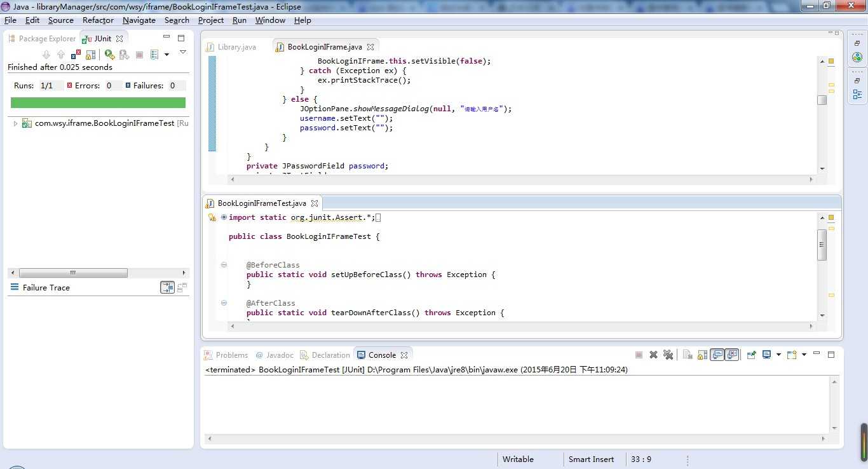Click the test editor vertical scrollbar thumb
This screenshot has width=868, height=469.
822,245
